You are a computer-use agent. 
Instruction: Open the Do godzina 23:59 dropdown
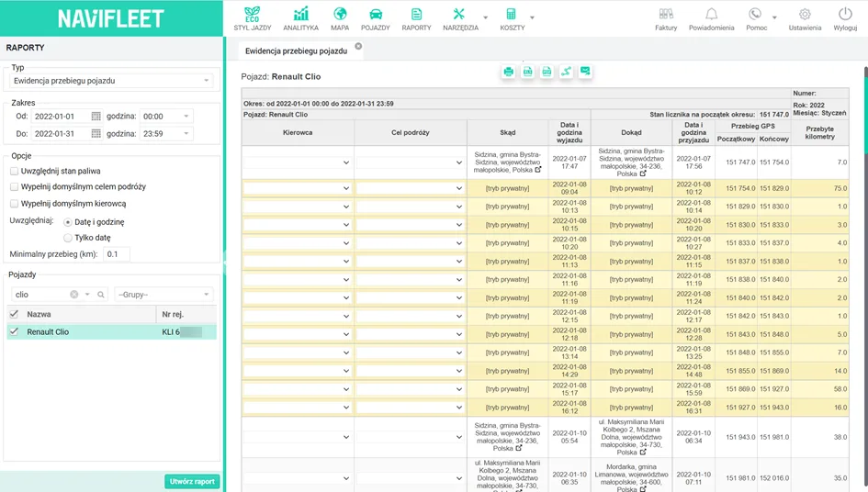coord(165,133)
